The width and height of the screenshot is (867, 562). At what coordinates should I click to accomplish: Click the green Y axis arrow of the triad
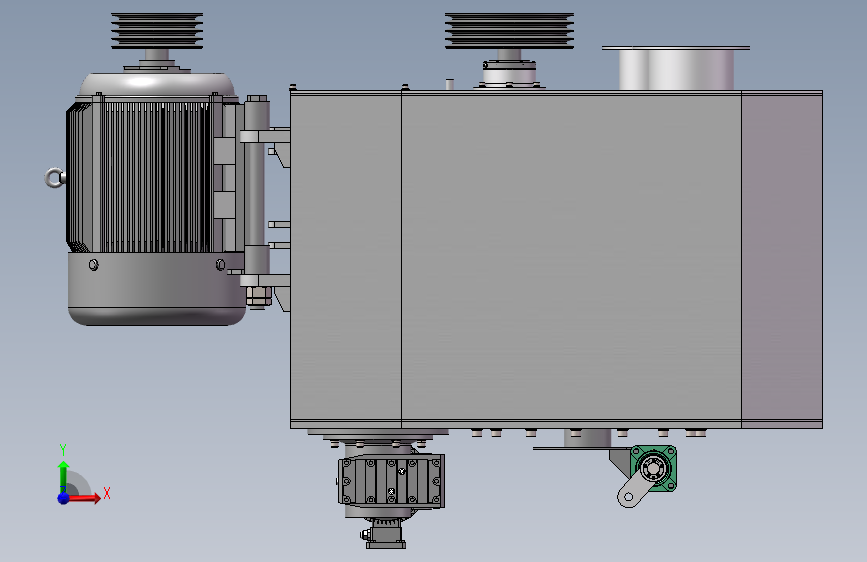(63, 475)
